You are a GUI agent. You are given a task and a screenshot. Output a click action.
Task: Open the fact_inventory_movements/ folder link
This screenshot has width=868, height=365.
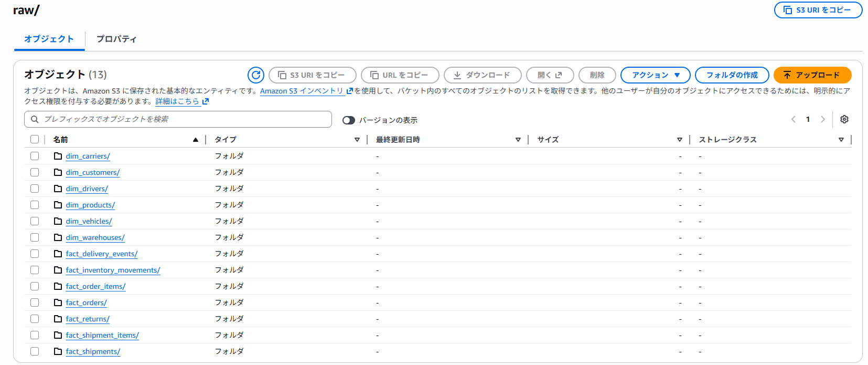point(113,270)
